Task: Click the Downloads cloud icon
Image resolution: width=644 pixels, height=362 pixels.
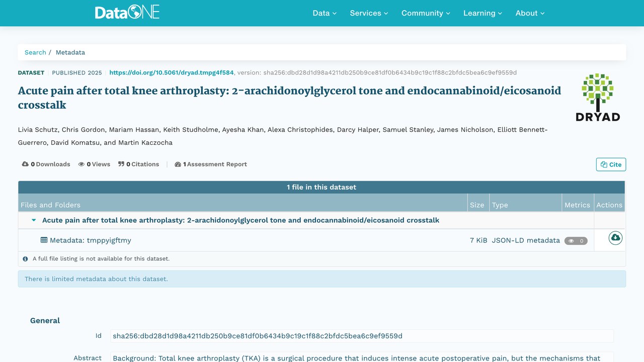Action: tap(25, 164)
